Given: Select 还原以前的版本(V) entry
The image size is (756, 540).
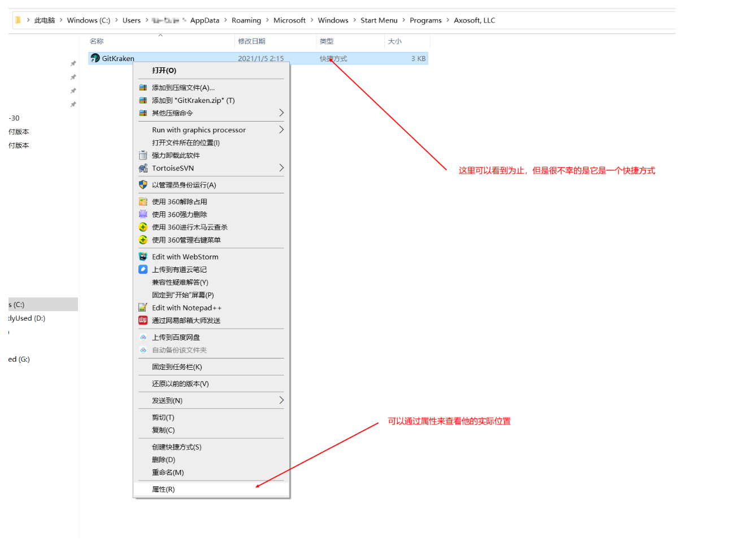Looking at the screenshot, I should [x=211, y=383].
